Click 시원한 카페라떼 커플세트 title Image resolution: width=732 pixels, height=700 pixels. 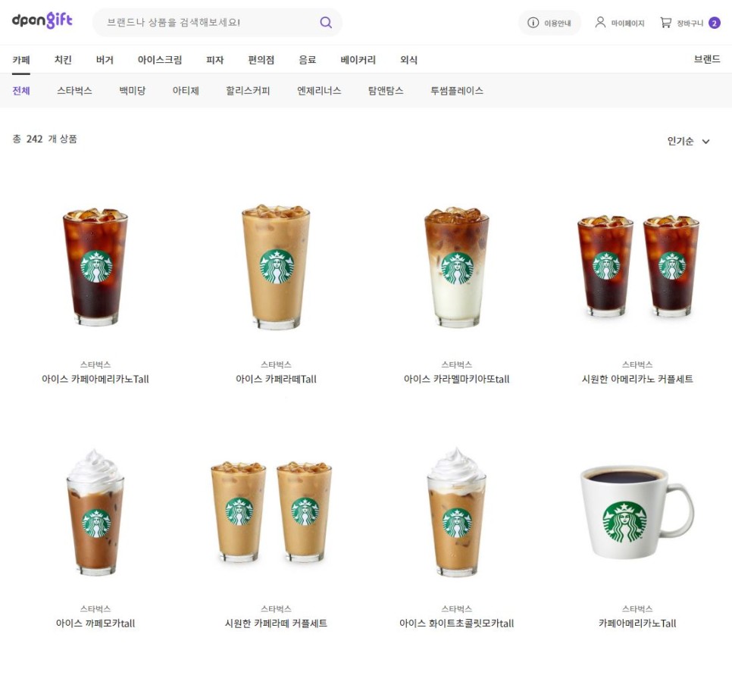[x=276, y=623]
